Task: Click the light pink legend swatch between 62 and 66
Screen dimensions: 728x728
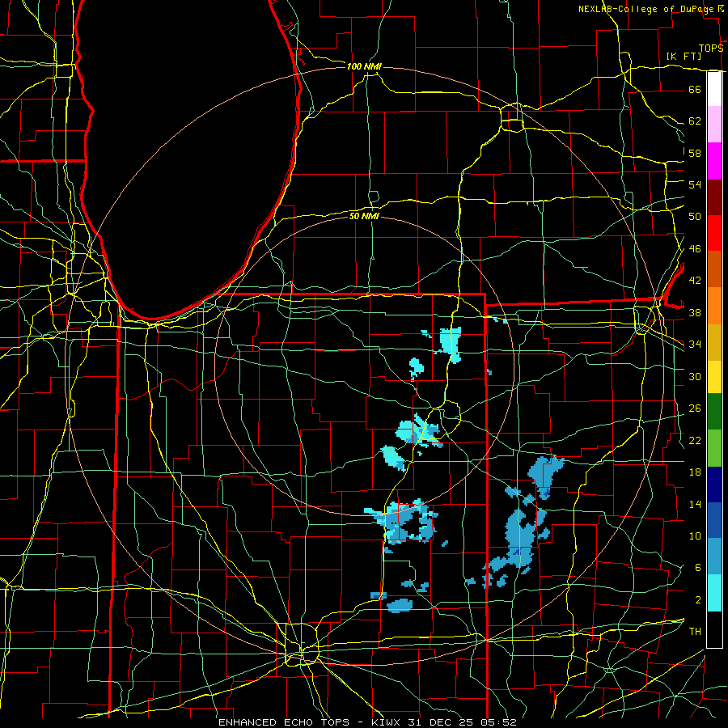Action: (x=714, y=125)
